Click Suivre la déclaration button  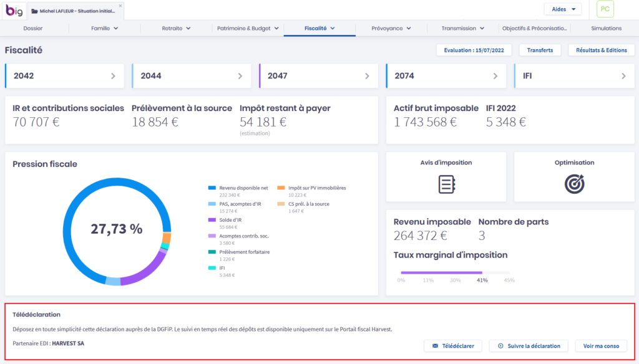tap(529, 346)
